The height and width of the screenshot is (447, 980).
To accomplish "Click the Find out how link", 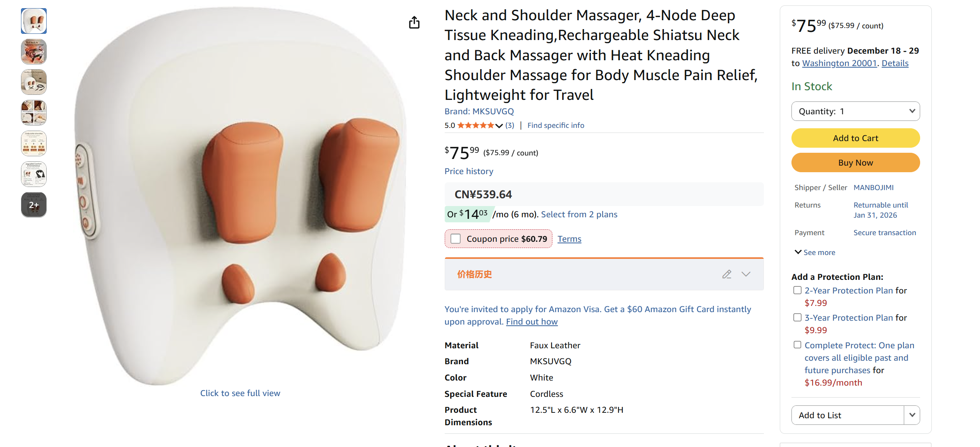I will (x=531, y=321).
